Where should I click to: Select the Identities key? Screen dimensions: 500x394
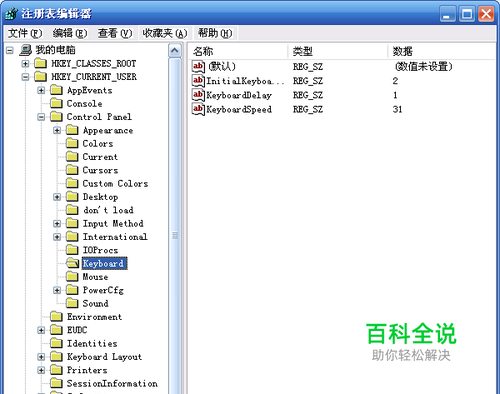coord(92,343)
